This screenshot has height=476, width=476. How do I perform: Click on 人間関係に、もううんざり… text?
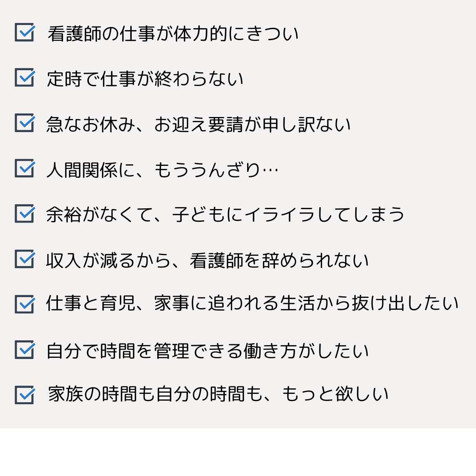tap(162, 170)
